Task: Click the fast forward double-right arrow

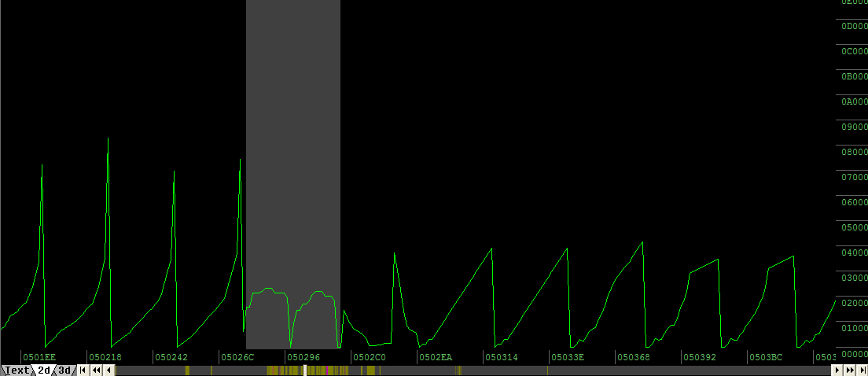Action: (850, 370)
